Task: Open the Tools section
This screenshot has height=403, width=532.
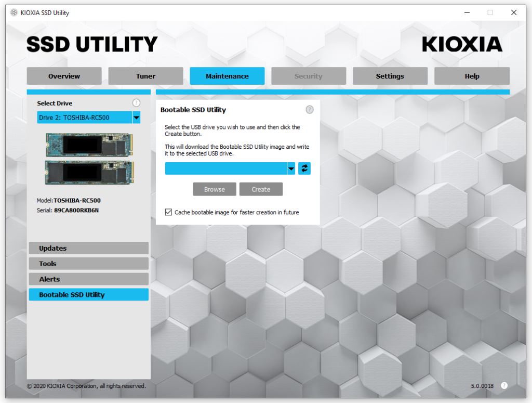Action: click(x=88, y=264)
